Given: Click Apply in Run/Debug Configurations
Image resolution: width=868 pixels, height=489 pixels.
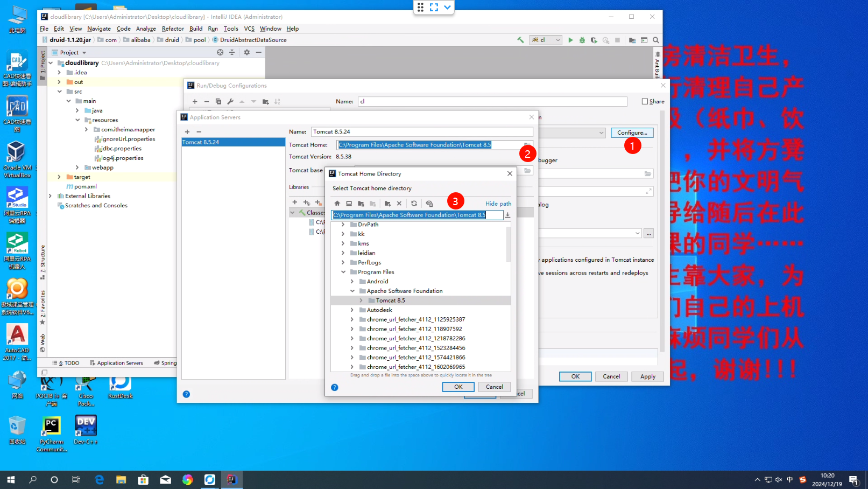Looking at the screenshot, I should click(x=648, y=376).
